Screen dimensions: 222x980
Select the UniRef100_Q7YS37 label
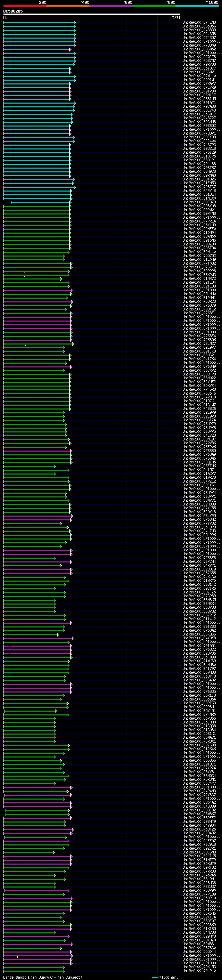point(199,795)
